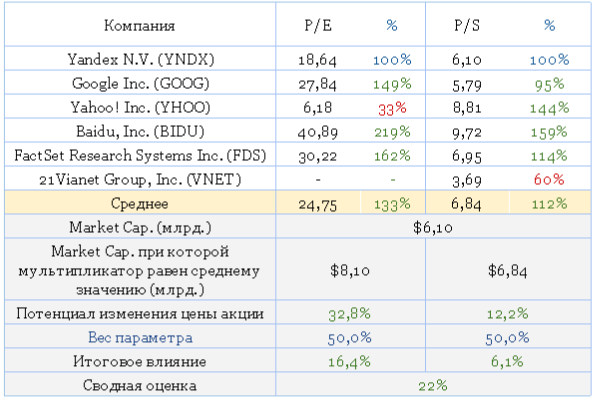
Task: Select Yahoo! Inc. (YHOO) company name
Action: point(140,107)
